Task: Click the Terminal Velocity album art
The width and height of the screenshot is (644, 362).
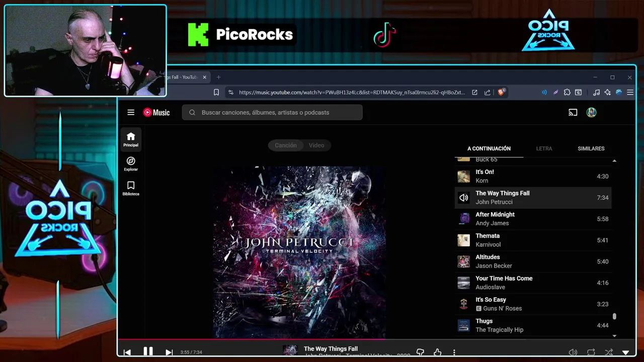Action: click(x=299, y=252)
